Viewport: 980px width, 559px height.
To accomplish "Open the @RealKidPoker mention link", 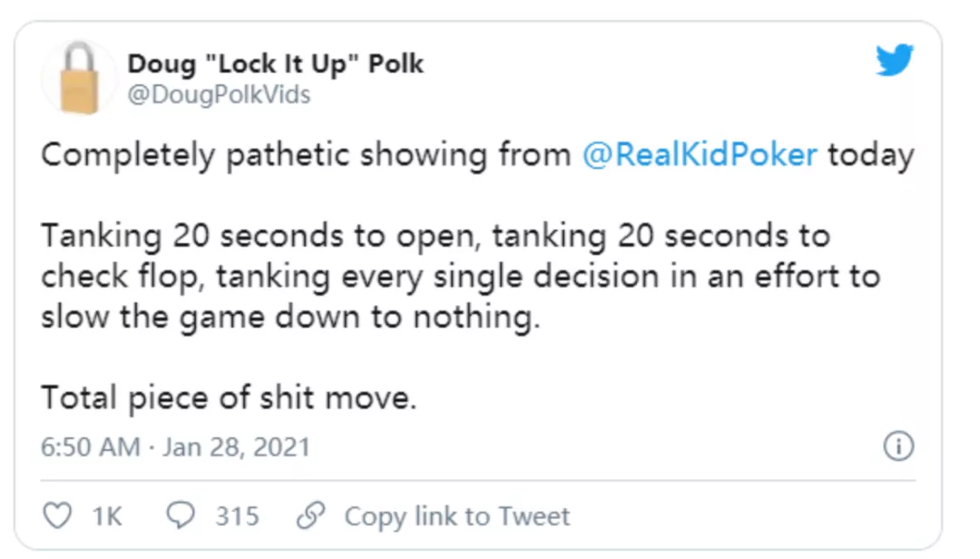I will pyautogui.click(x=700, y=154).
